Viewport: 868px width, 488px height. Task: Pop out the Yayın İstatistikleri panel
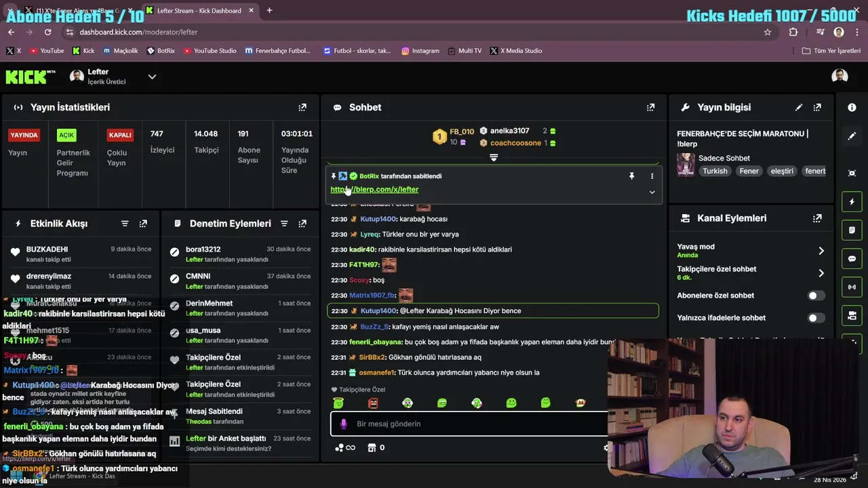302,107
